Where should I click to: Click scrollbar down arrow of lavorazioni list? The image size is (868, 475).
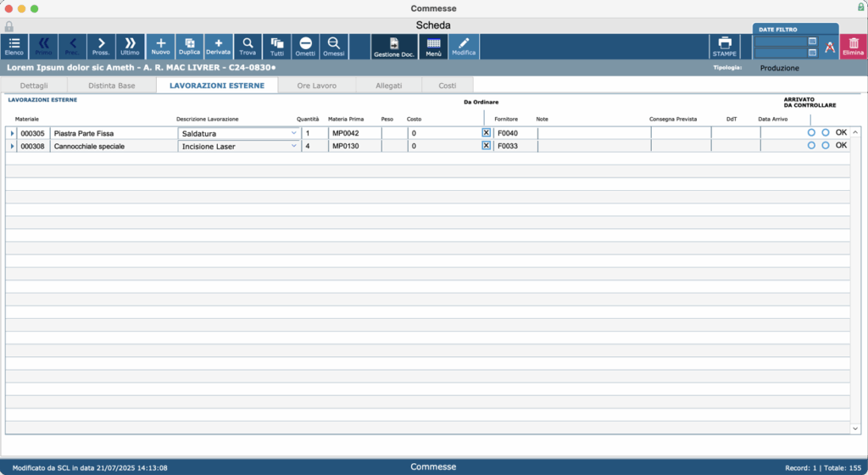(x=855, y=428)
